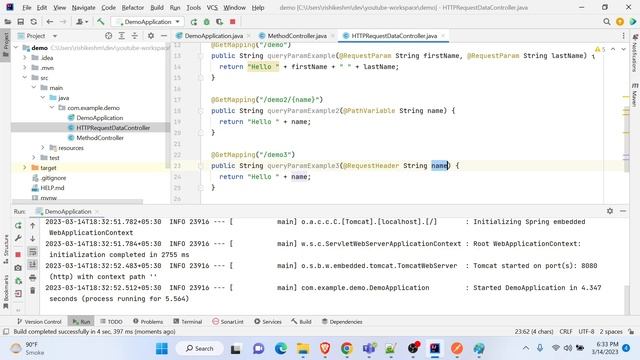Open the Build menu
The image size is (640, 360).
click(157, 7)
